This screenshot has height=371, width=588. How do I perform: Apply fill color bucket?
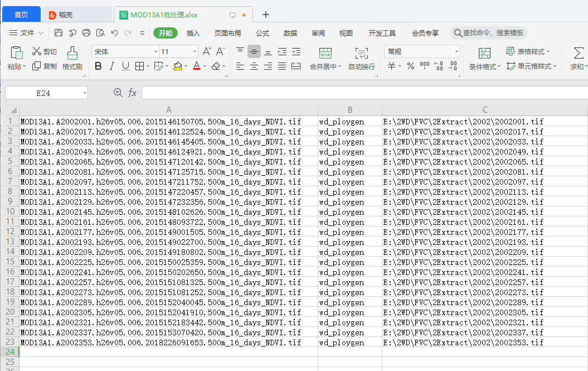click(x=178, y=66)
